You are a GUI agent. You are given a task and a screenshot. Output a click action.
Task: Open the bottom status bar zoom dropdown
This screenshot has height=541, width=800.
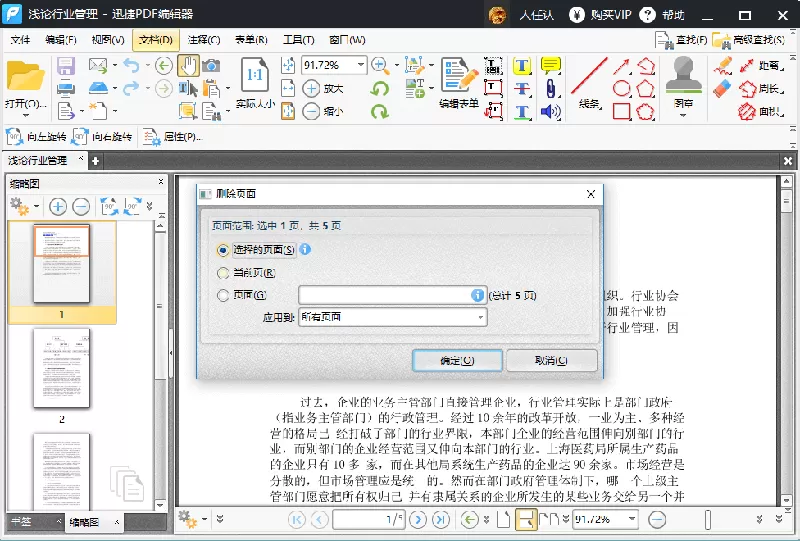pyautogui.click(x=632, y=519)
